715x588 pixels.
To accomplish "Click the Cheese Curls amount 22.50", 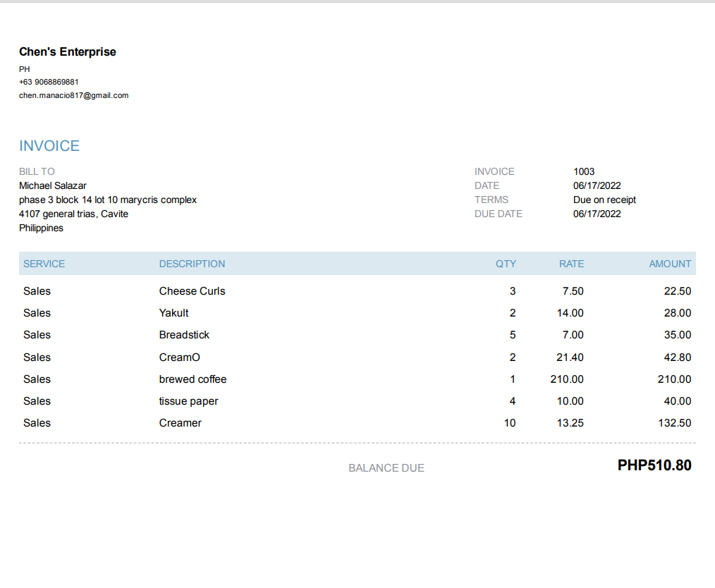I will (x=678, y=290).
